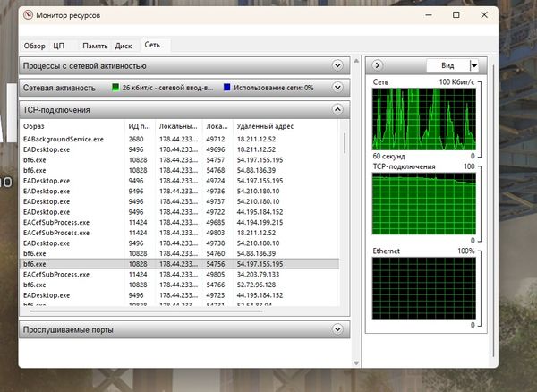Click the green network I/O indicator square

(x=115, y=88)
